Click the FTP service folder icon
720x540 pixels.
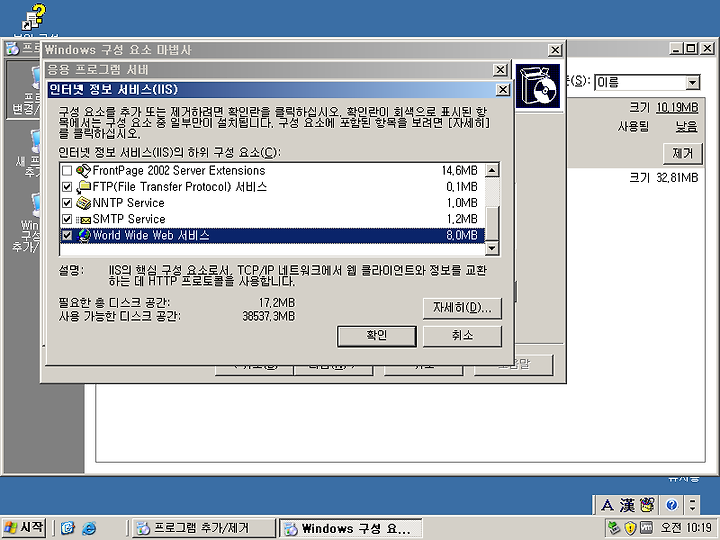pyautogui.click(x=83, y=187)
